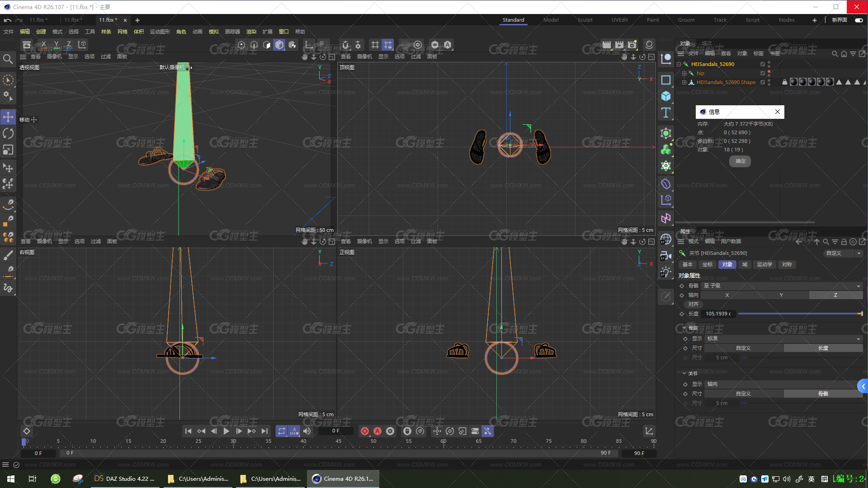Switch to the UVEdit layout tab

pyautogui.click(x=620, y=20)
